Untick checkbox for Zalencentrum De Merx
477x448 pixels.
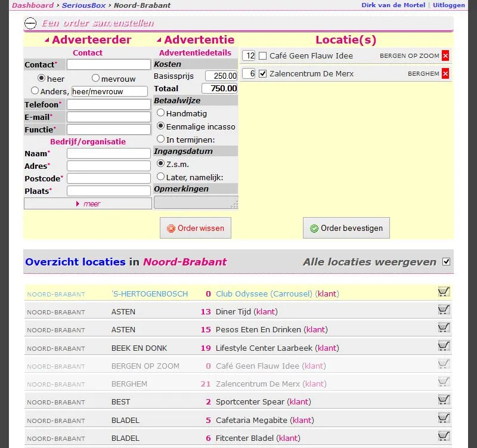[262, 73]
